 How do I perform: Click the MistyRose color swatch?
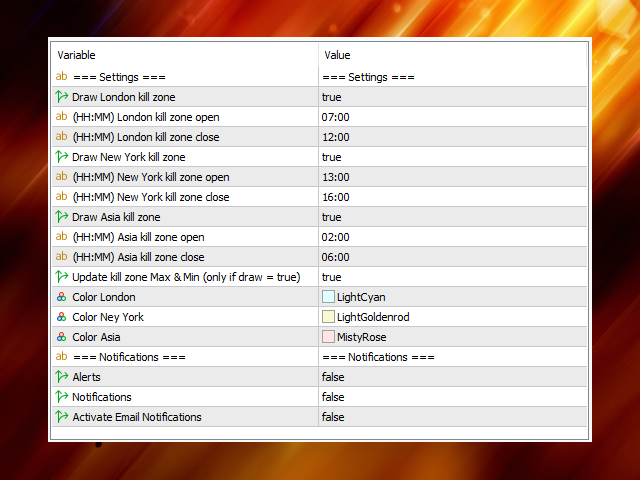tap(328, 337)
